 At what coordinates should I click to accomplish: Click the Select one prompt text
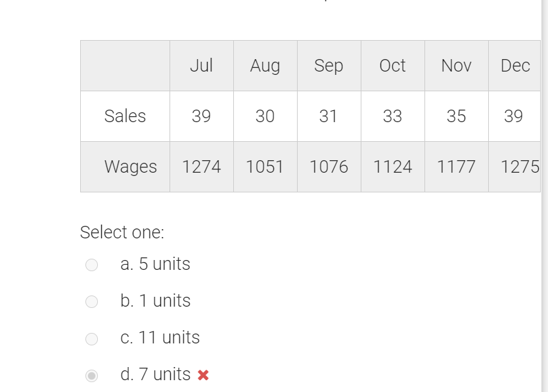pos(123,232)
